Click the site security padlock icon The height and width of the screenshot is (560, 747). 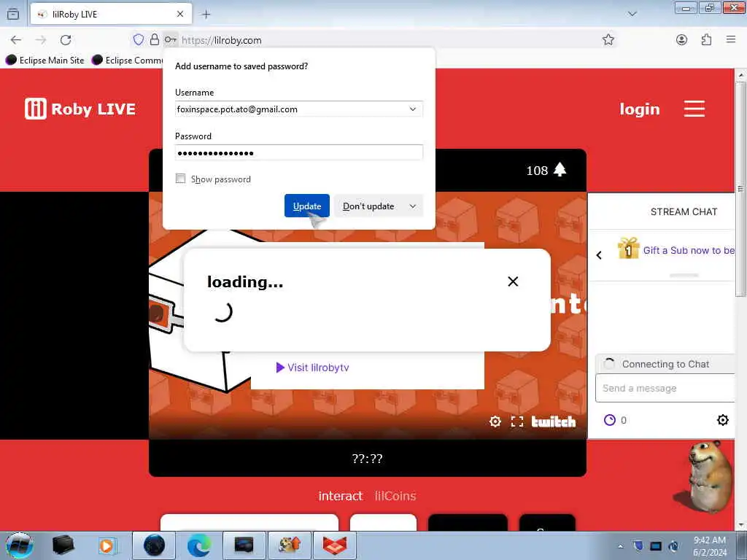[155, 39]
